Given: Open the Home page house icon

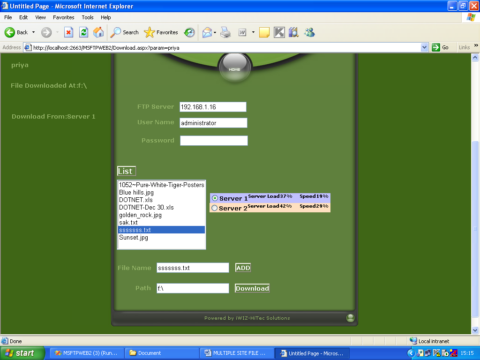Looking at the screenshot, I should coord(98,32).
